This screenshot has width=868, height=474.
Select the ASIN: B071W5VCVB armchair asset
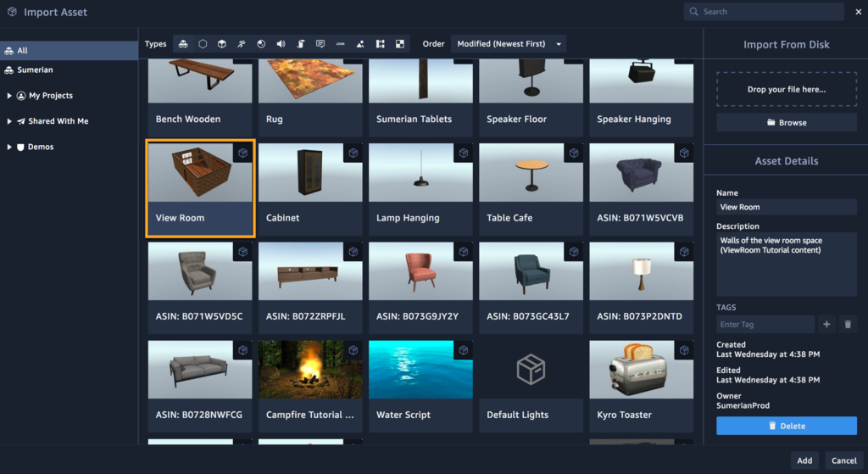641,189
